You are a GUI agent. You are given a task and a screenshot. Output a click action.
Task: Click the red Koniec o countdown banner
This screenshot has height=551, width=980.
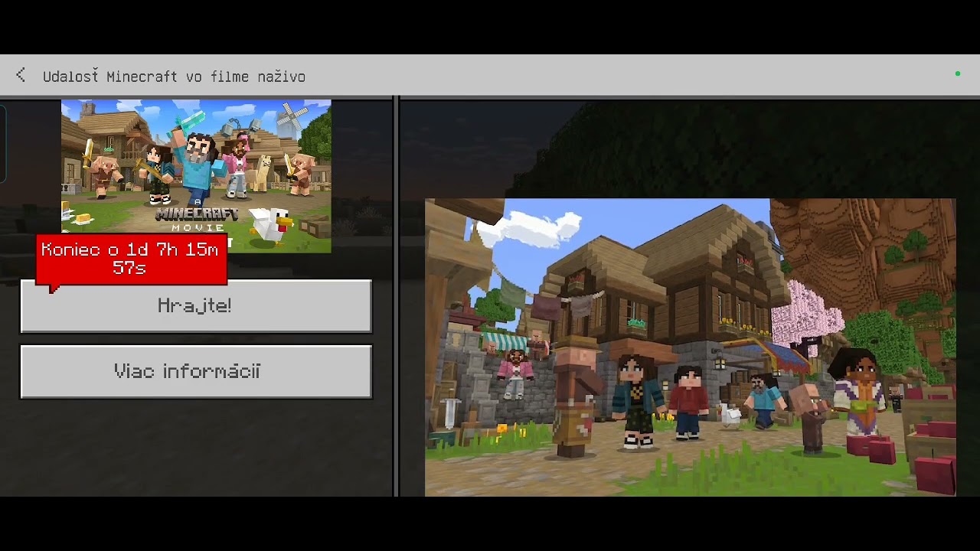[132, 260]
